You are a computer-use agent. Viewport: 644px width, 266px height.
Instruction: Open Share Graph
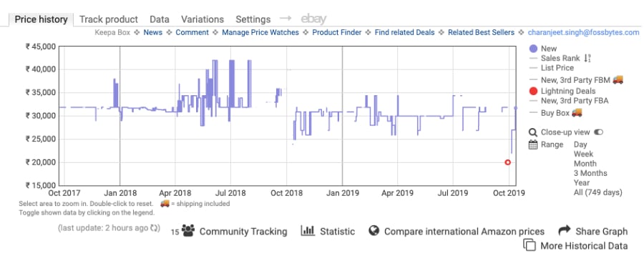[602, 232]
